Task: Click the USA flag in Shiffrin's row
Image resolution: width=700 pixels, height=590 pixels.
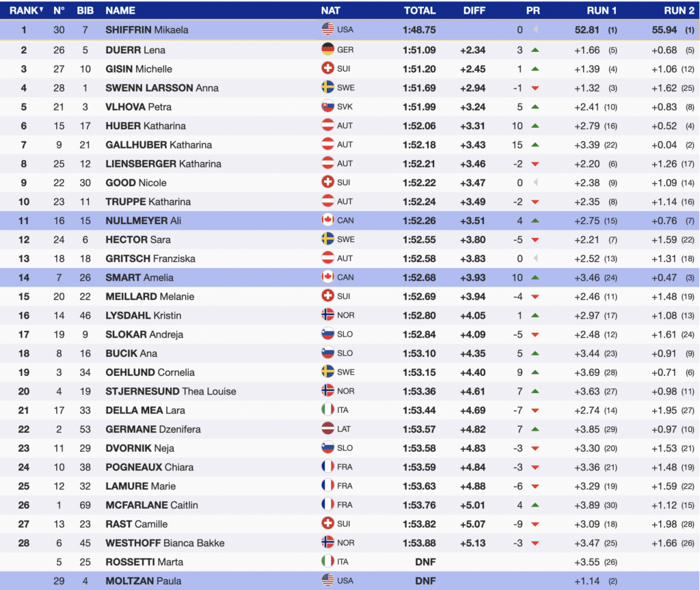Action: tap(327, 30)
